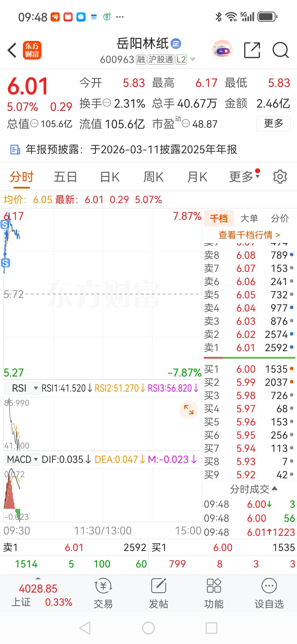The height and width of the screenshot is (644, 297).
Task: Open the 功能 features icon
Action: 214,593
